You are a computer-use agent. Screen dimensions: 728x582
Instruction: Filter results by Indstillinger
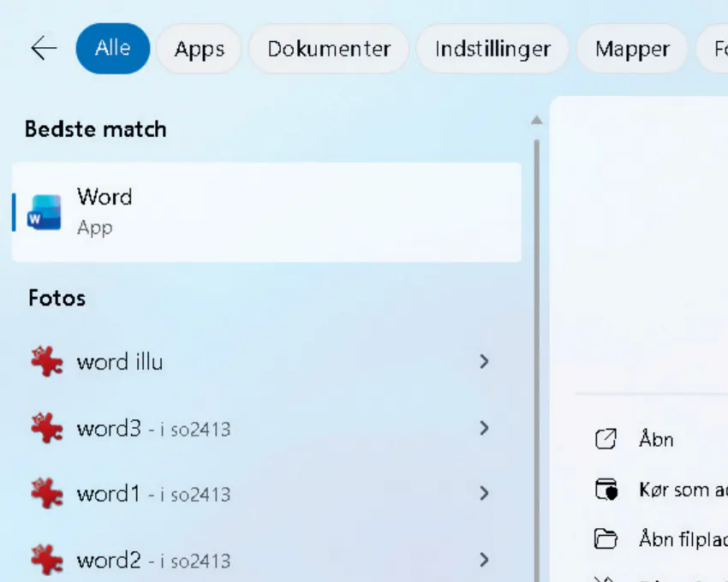pyautogui.click(x=492, y=50)
